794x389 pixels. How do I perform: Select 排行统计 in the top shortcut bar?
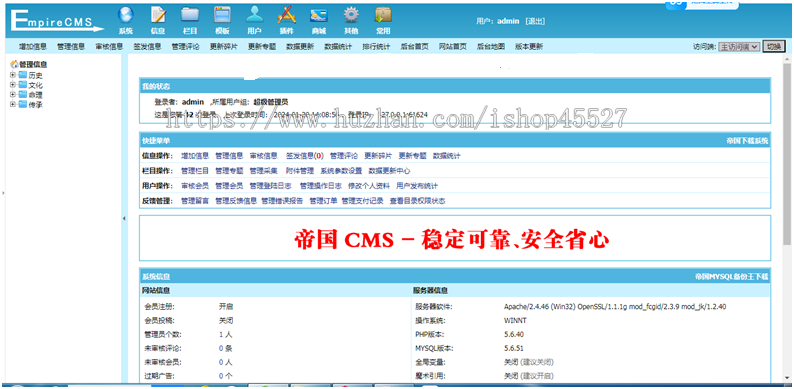[x=376, y=47]
